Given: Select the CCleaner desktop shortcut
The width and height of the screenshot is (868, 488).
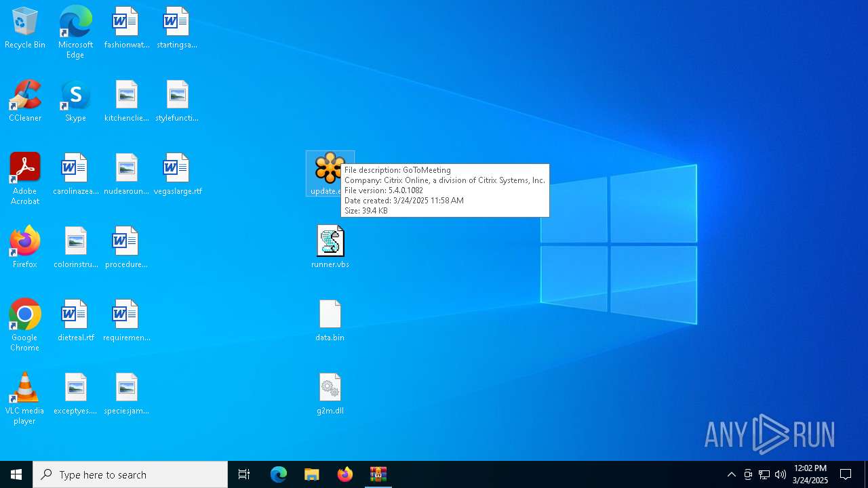Looking at the screenshot, I should pyautogui.click(x=25, y=102).
